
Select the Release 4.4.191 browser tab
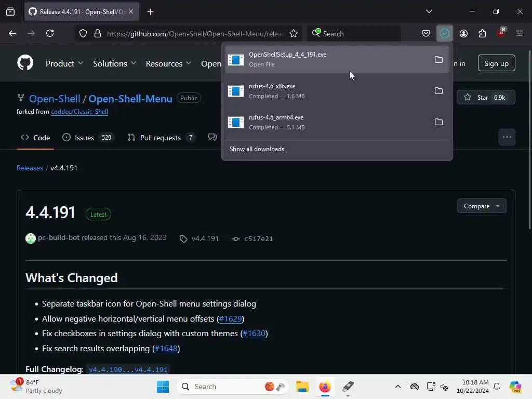tap(82, 12)
